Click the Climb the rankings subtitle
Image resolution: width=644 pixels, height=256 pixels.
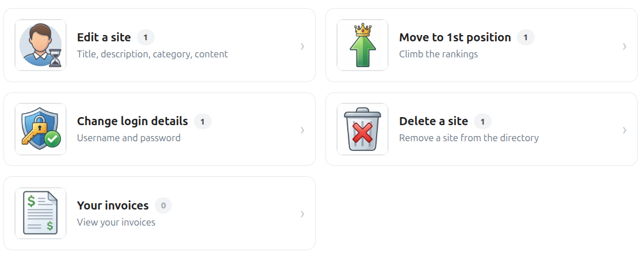[439, 54]
